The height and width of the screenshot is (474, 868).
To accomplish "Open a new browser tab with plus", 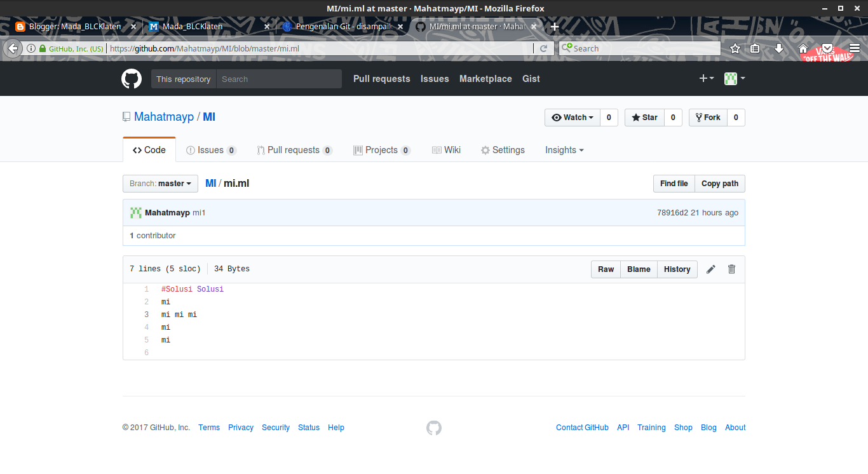I will pyautogui.click(x=555, y=27).
